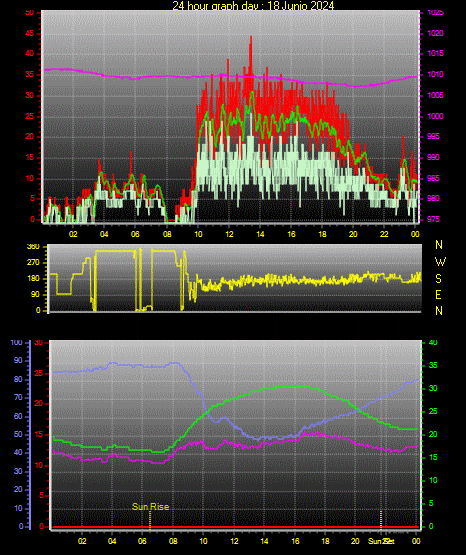Click the magenta 1025 pressure axis label
The height and width of the screenshot is (555, 466).
point(435,12)
